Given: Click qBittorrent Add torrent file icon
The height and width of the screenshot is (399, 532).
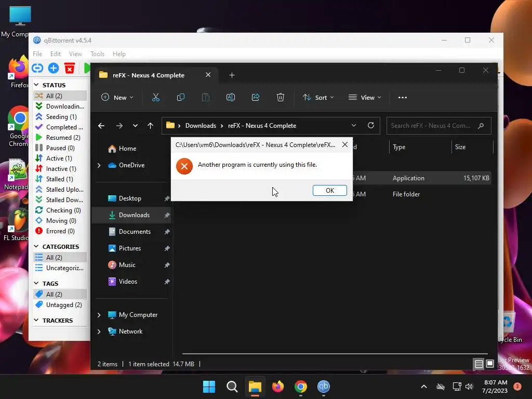Looking at the screenshot, I should click(54, 68).
